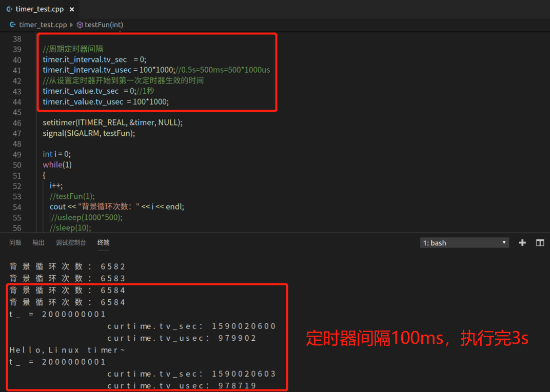Click the C++ icon on the timer_test.cpp tab
Screen dimensions: 550x392
10,9
